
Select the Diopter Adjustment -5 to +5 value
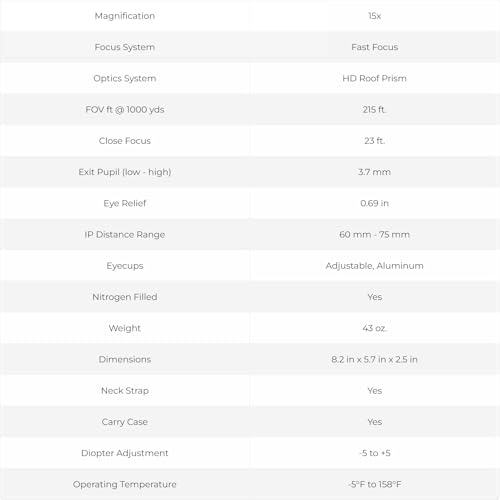pos(375,453)
